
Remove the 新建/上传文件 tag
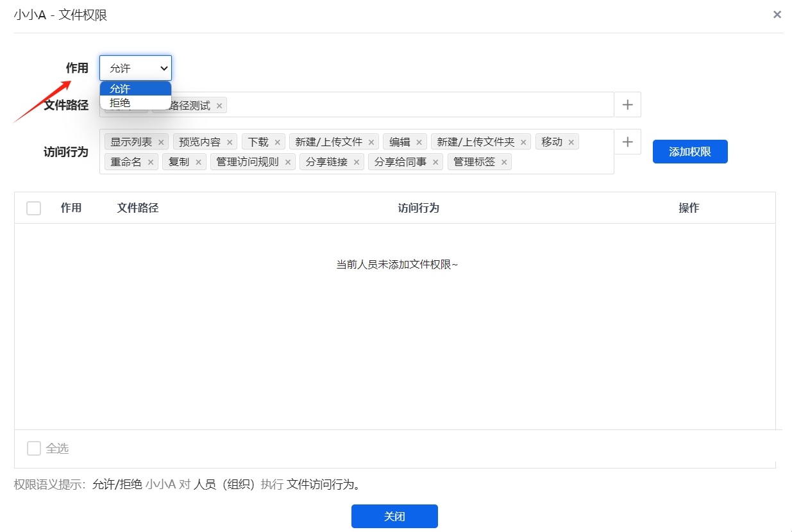(x=371, y=142)
